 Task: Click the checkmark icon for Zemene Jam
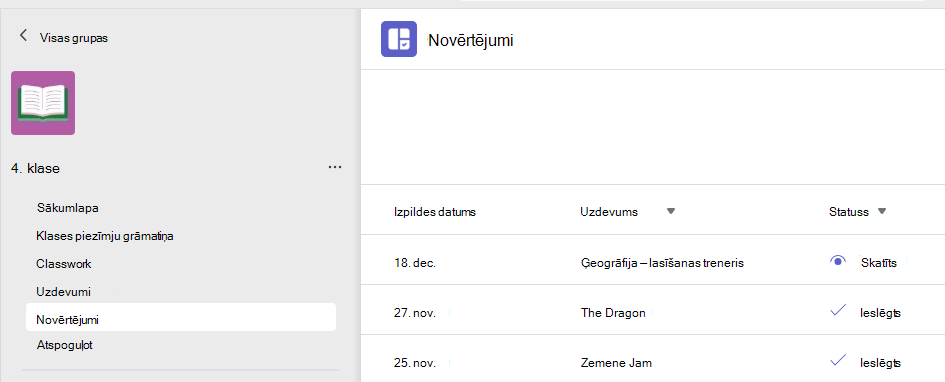click(x=838, y=361)
